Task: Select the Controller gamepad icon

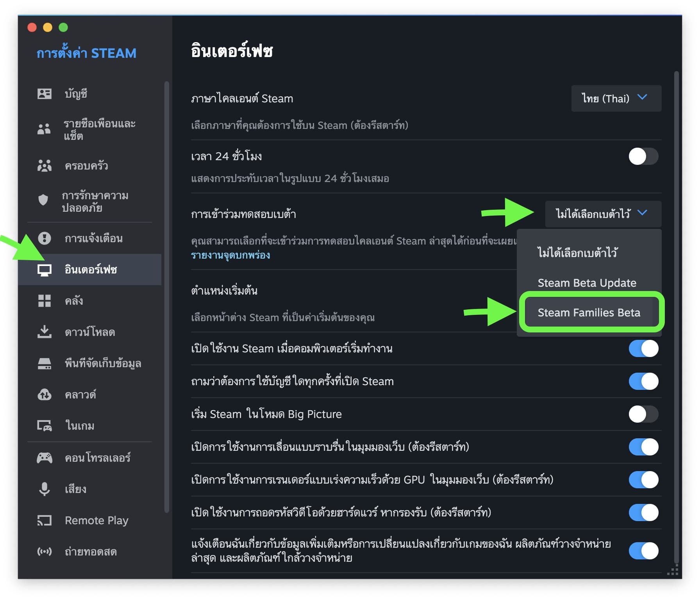Action: pos(44,458)
